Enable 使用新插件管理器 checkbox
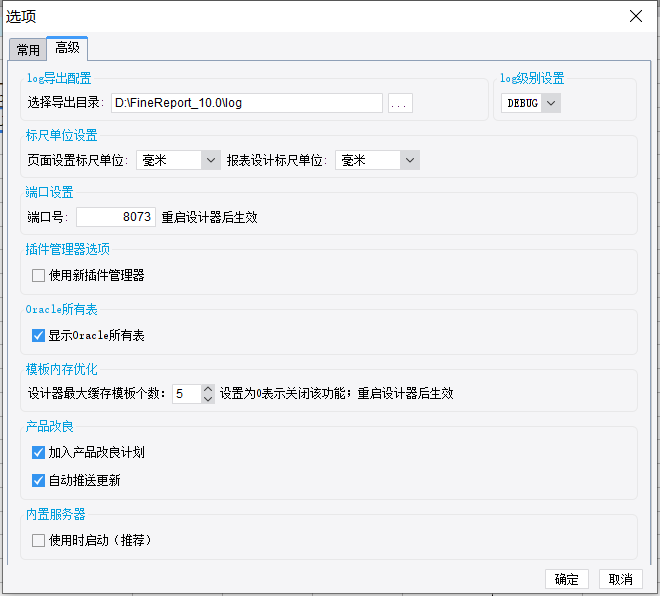 (x=38, y=276)
